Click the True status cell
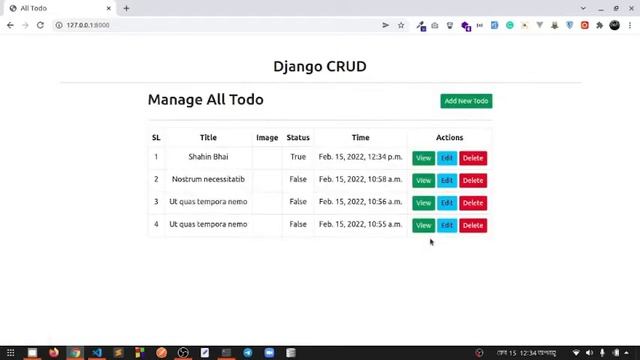 tap(298, 157)
